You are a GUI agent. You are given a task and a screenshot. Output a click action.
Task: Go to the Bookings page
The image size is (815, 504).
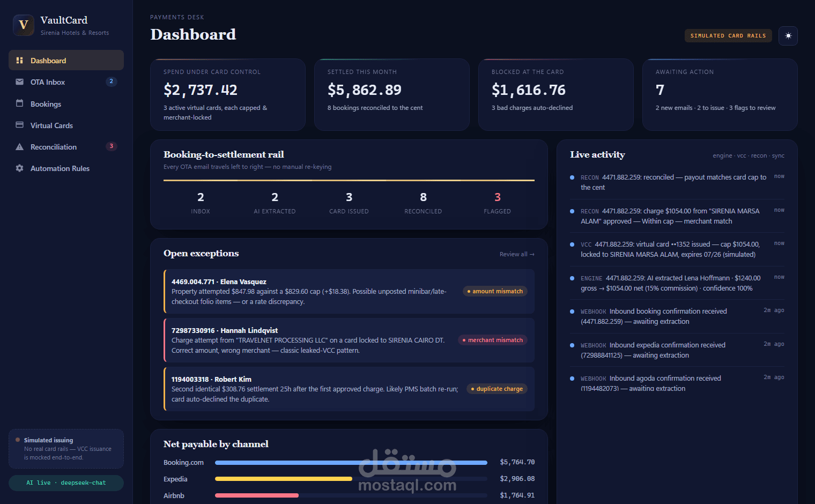(x=66, y=104)
